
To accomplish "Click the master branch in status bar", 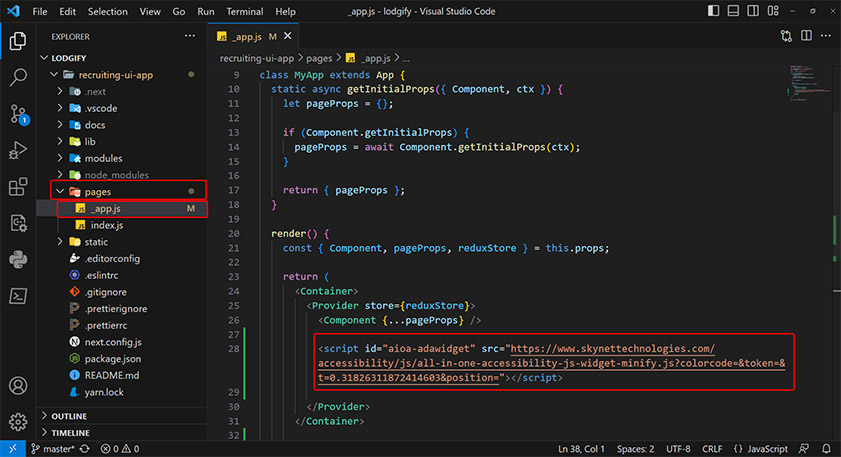I will click(53, 449).
